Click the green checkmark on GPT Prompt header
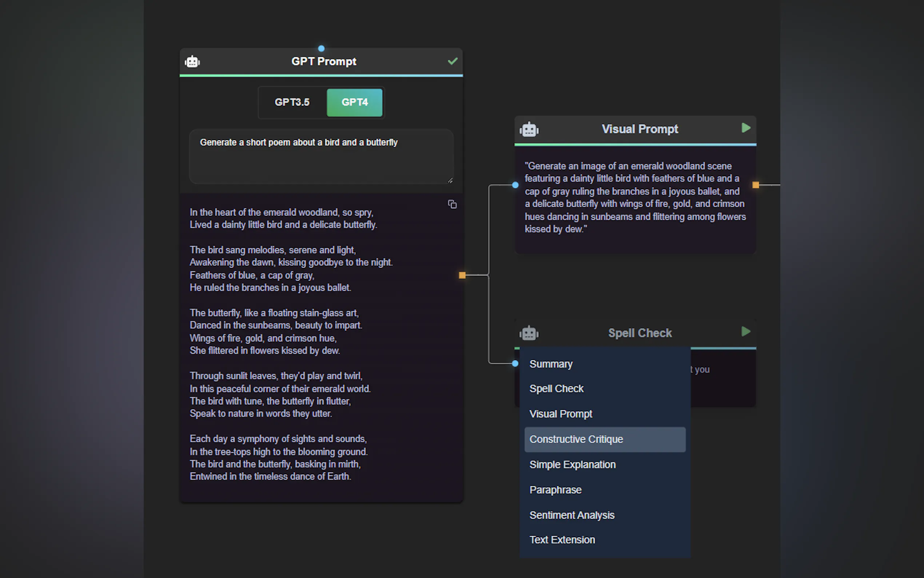Screen dimensions: 924x578 click(453, 61)
